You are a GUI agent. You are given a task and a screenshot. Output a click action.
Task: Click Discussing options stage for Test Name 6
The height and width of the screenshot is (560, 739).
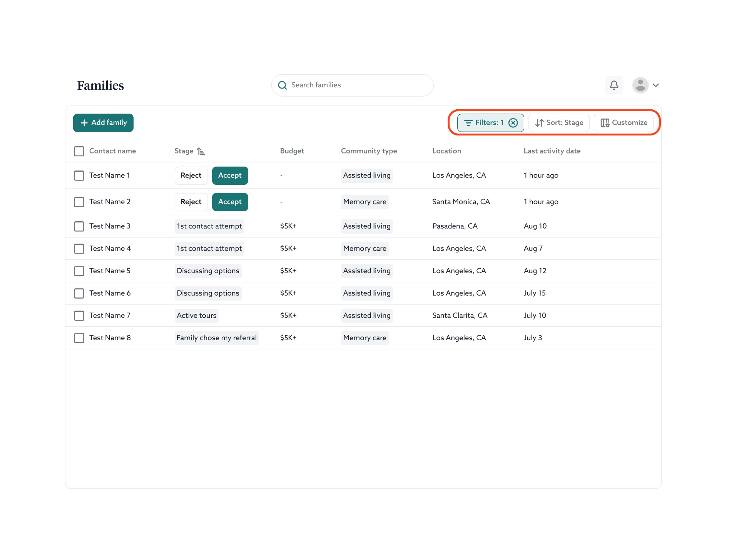pyautogui.click(x=208, y=293)
